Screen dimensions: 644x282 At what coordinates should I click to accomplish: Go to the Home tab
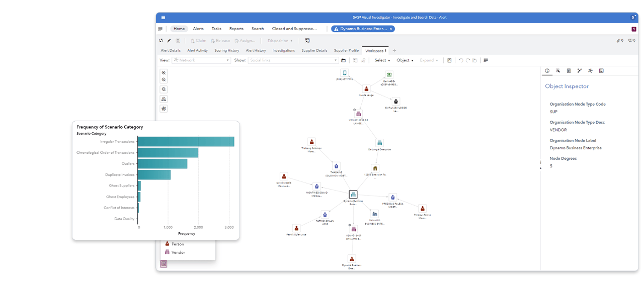pos(179,29)
